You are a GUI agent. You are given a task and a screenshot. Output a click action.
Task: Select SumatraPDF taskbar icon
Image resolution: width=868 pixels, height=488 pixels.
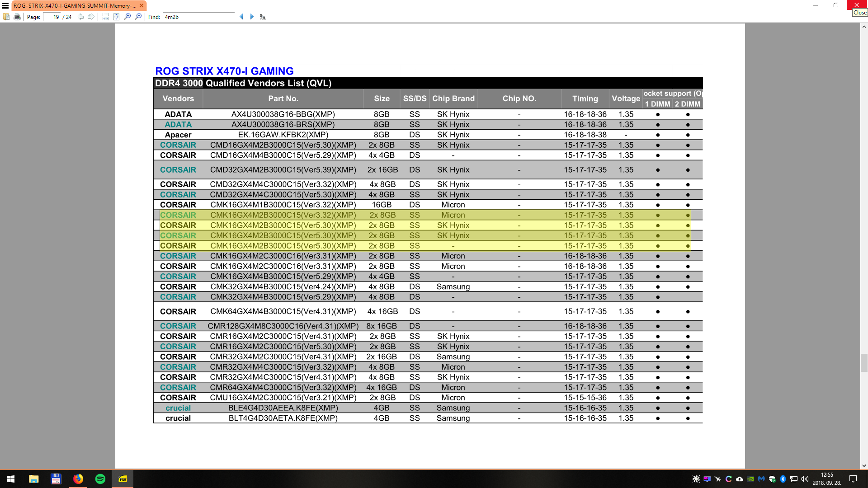pyautogui.click(x=123, y=479)
